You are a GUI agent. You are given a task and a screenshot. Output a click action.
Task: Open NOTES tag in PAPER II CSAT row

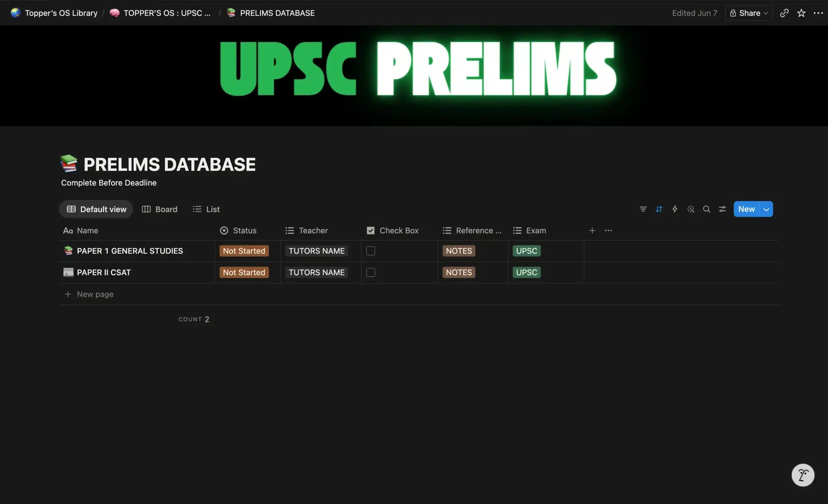click(x=459, y=272)
